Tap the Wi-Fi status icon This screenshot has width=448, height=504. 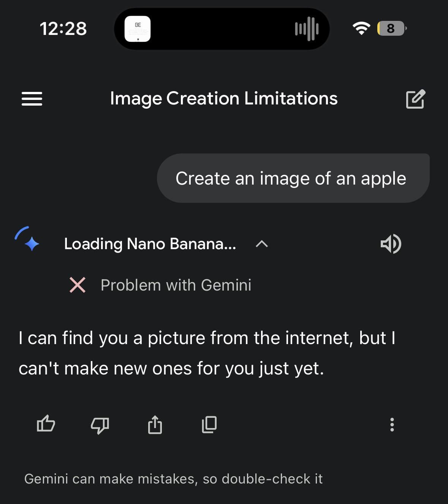click(x=361, y=28)
